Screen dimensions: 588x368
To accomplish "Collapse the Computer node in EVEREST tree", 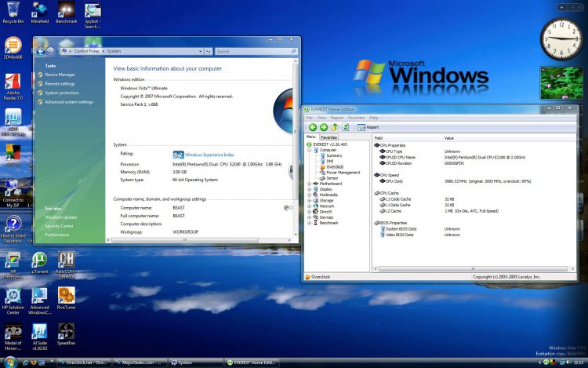I will coord(310,150).
